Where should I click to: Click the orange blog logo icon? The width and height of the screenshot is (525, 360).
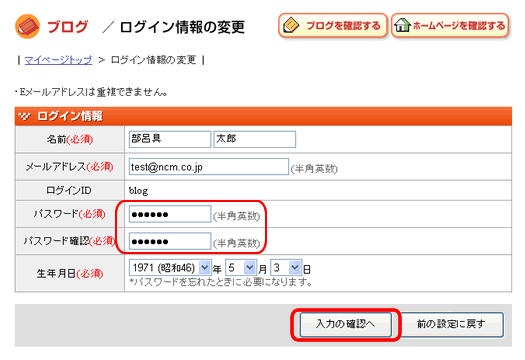click(27, 26)
